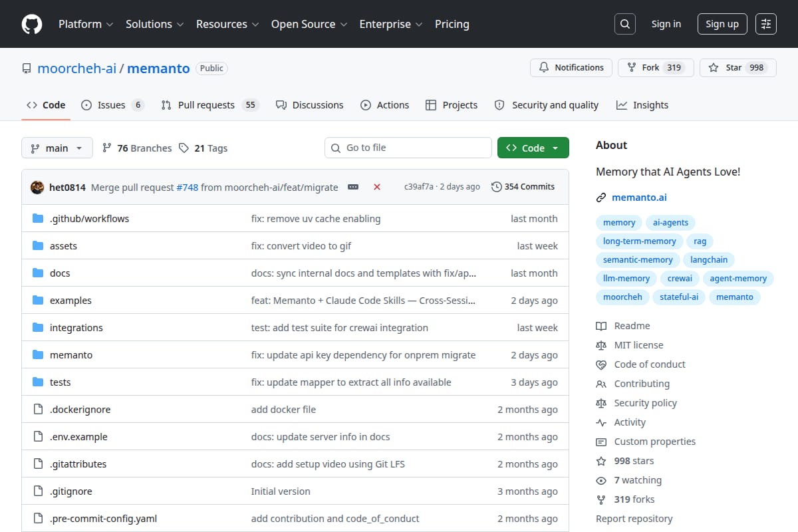Select the langchain topic tag
Viewport: 798px width, 532px height.
click(x=710, y=260)
